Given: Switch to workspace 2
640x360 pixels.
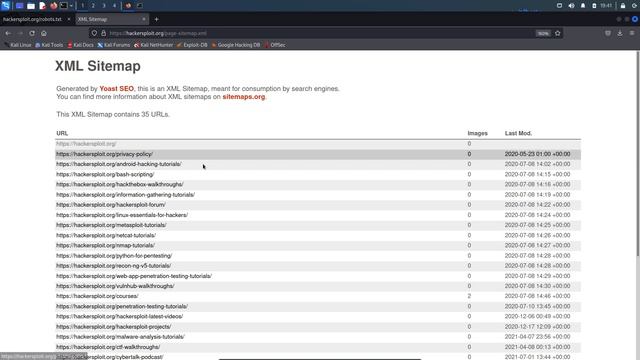Looking at the screenshot, I should click(x=93, y=6).
